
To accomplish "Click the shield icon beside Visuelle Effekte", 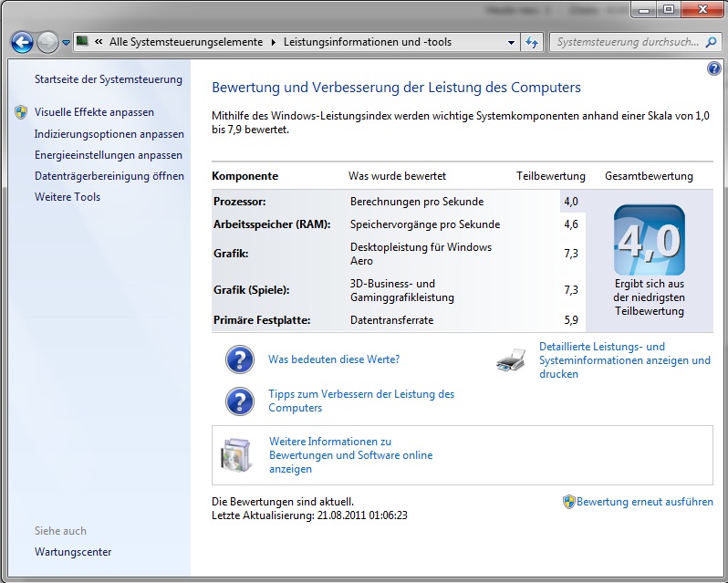I will (x=21, y=112).
